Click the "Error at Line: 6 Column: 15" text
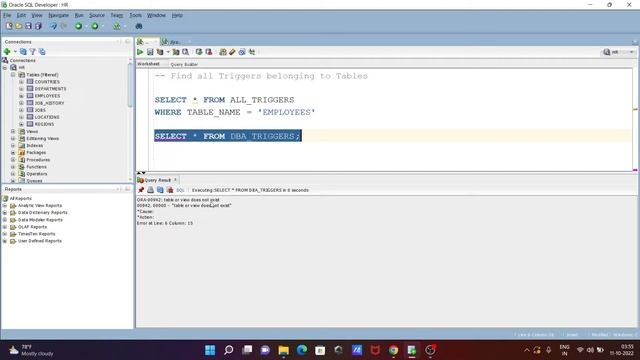Image resolution: width=640 pixels, height=360 pixels. click(x=165, y=223)
